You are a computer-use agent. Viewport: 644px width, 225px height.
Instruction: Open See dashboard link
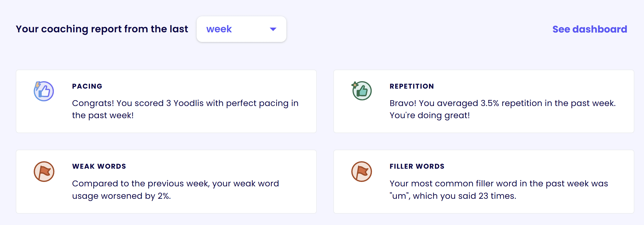[590, 29]
